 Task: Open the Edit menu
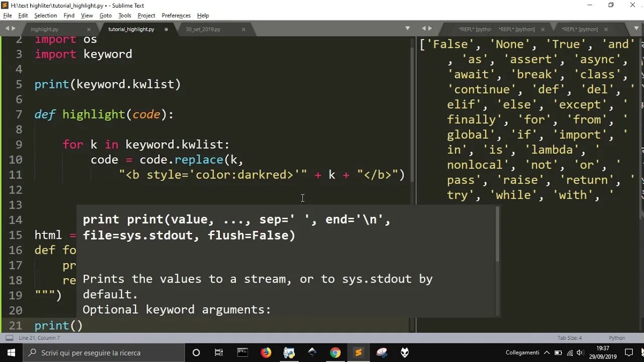pos(23,16)
